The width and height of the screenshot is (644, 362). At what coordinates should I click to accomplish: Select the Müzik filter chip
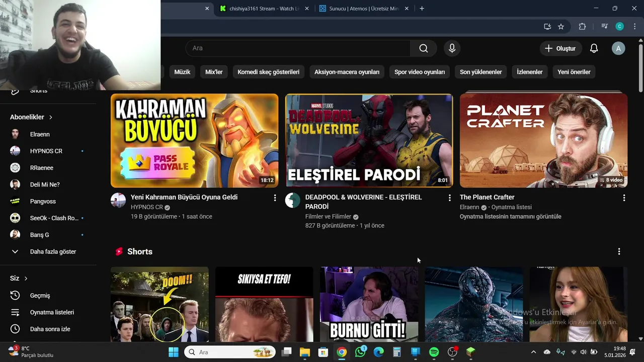[x=182, y=72]
